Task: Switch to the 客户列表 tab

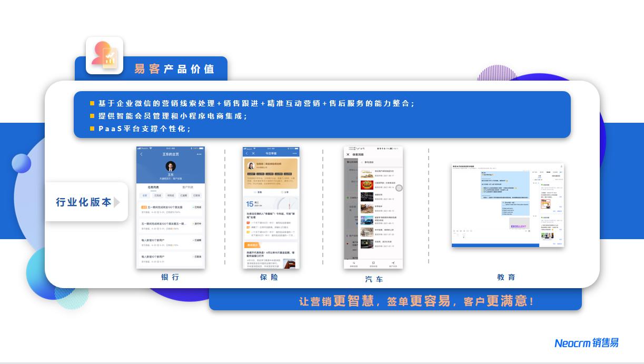Action: coord(188,187)
